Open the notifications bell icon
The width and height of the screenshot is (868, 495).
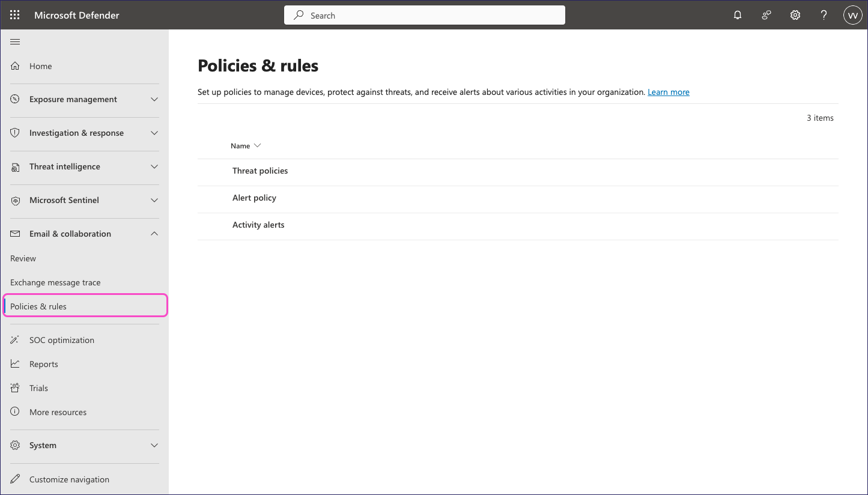pos(737,14)
